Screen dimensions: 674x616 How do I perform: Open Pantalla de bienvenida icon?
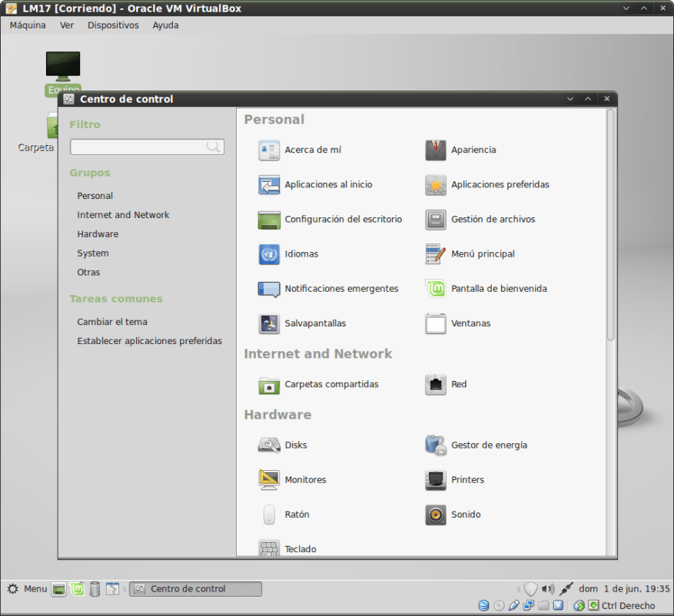436,289
